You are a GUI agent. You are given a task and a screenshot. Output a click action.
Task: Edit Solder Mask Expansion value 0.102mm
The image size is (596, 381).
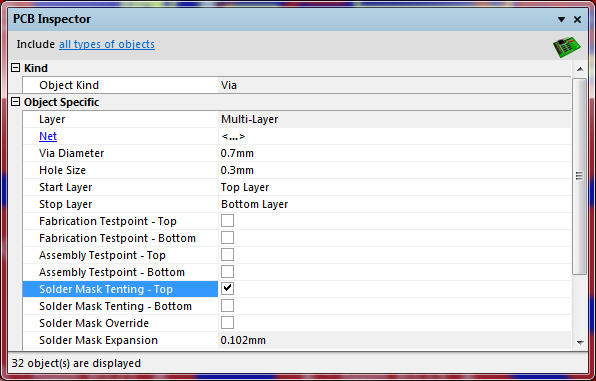coord(395,340)
